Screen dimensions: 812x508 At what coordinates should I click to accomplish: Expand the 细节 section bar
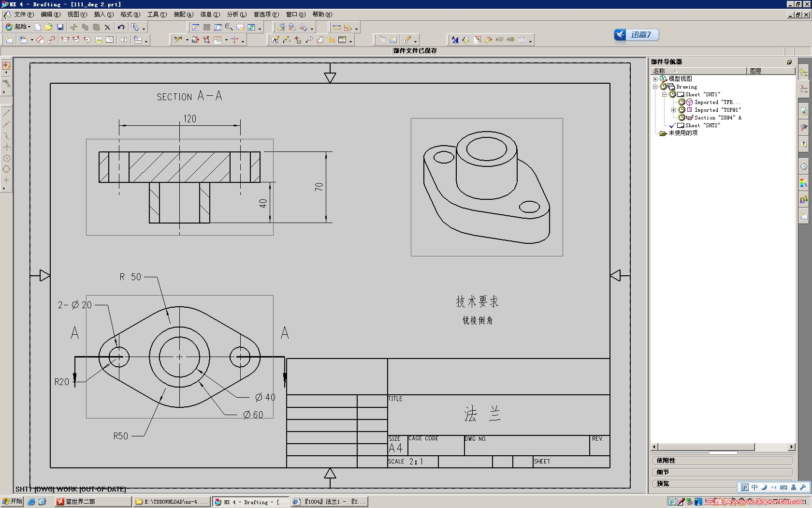[x=722, y=472]
